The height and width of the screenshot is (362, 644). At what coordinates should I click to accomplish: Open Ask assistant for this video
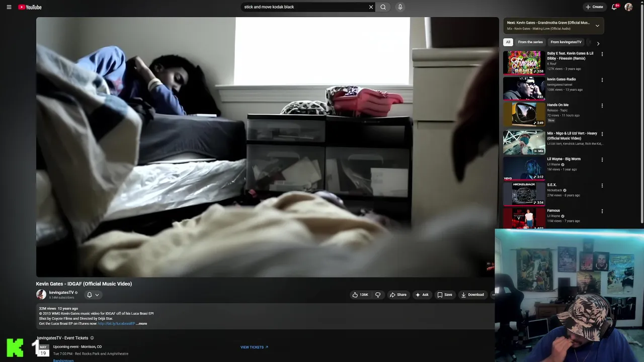click(422, 295)
